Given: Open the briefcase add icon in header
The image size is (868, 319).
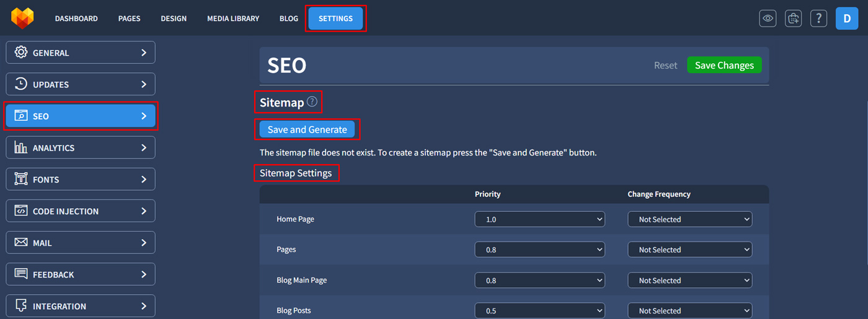Looking at the screenshot, I should [793, 19].
